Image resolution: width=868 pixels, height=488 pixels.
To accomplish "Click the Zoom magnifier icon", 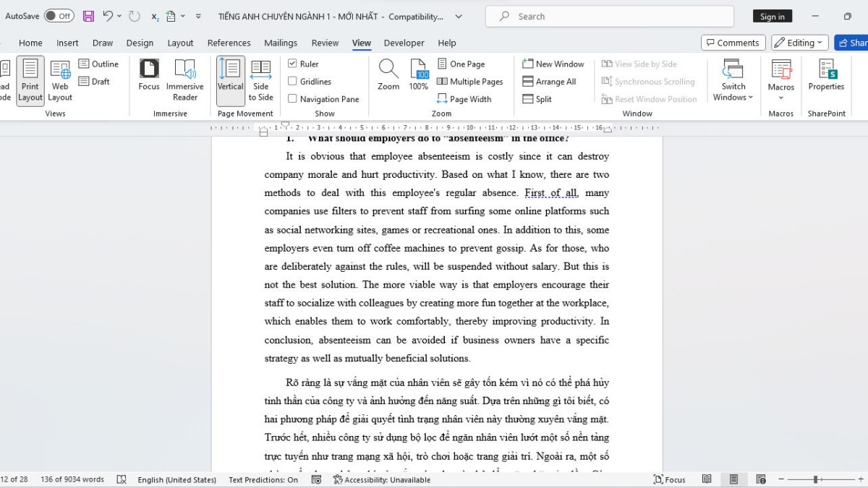I will pos(388,76).
